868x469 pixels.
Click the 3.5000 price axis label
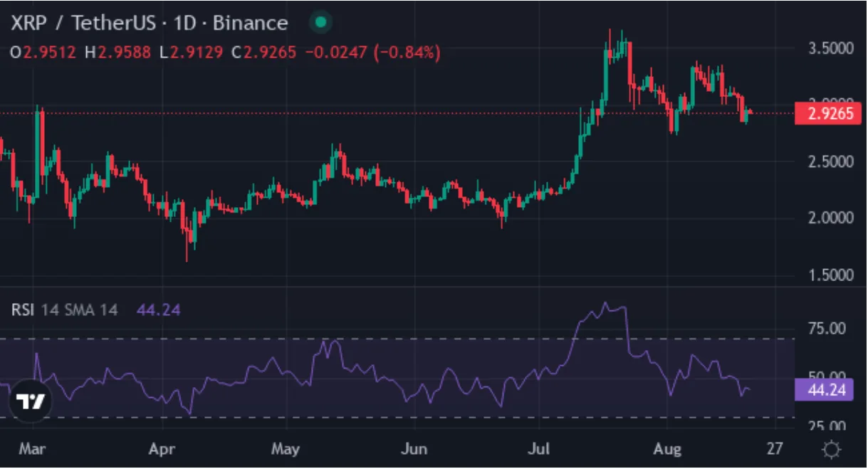[830, 49]
